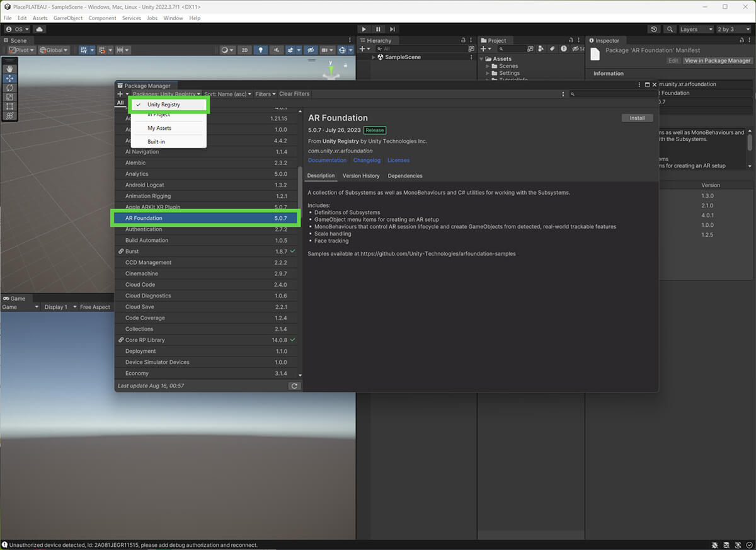Open the Sort: Name (asc) dropdown

click(x=227, y=94)
